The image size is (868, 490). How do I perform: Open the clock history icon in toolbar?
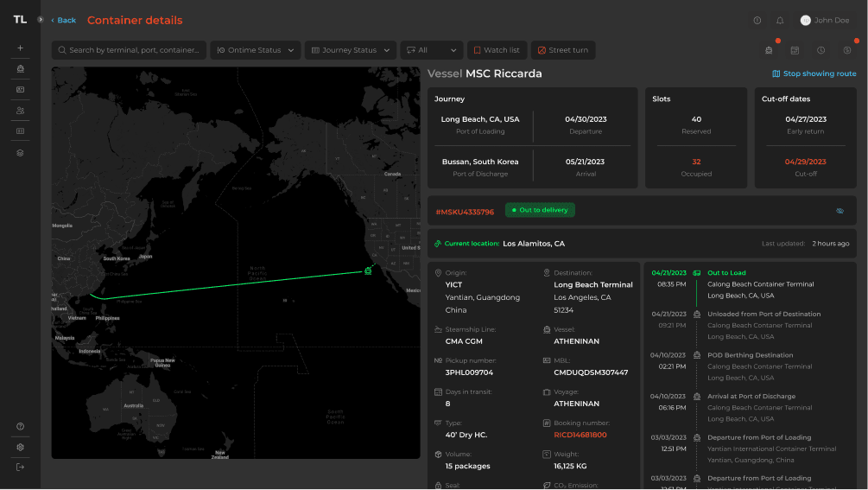[x=820, y=50]
